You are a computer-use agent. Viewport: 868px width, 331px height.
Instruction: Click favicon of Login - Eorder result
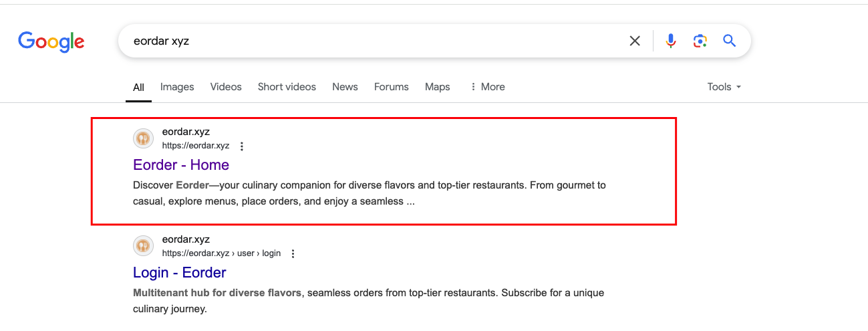click(142, 246)
